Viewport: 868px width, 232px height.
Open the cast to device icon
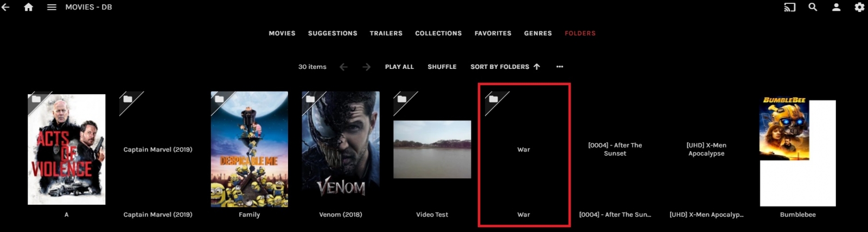pos(789,7)
